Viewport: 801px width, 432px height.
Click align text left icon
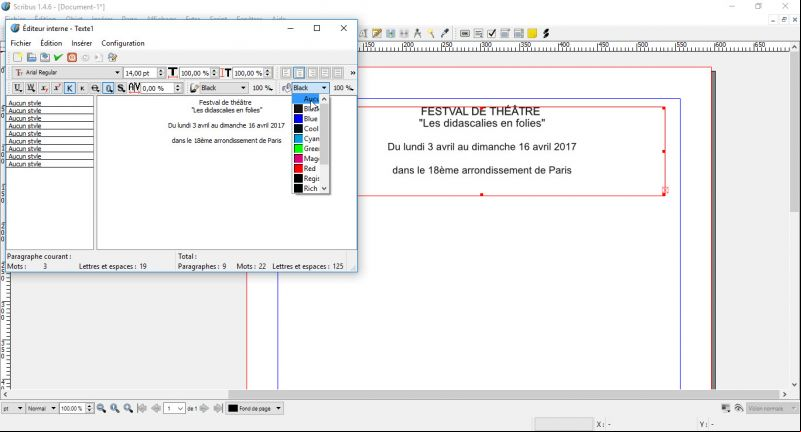click(x=287, y=73)
